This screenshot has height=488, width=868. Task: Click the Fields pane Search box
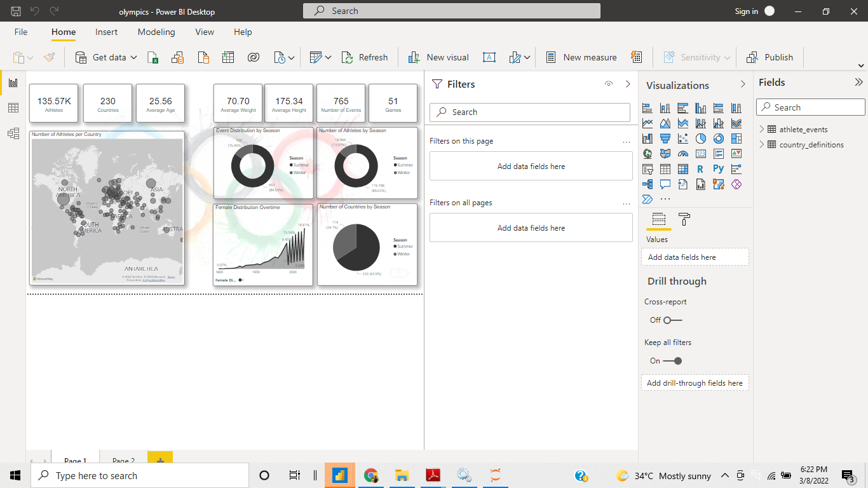pos(811,107)
